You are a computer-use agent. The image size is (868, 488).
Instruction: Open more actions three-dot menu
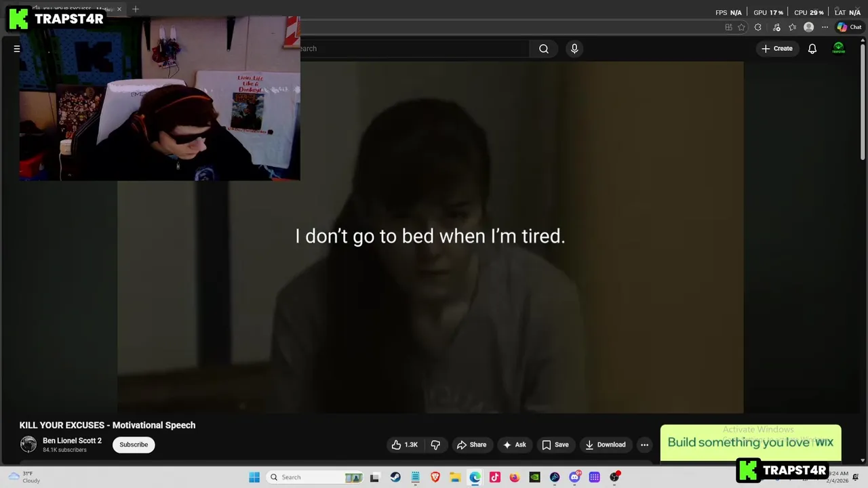click(x=644, y=445)
